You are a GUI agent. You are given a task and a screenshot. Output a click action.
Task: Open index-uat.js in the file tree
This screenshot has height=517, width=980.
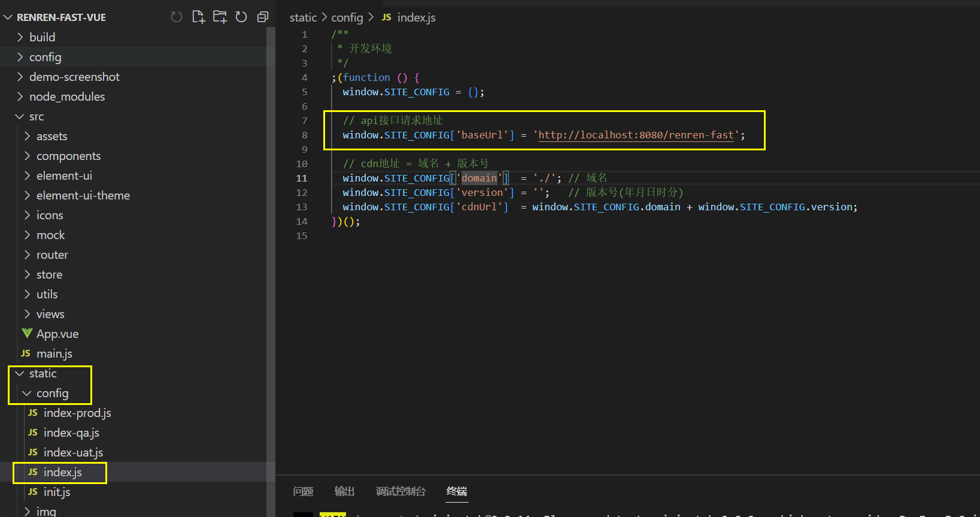[x=73, y=452]
